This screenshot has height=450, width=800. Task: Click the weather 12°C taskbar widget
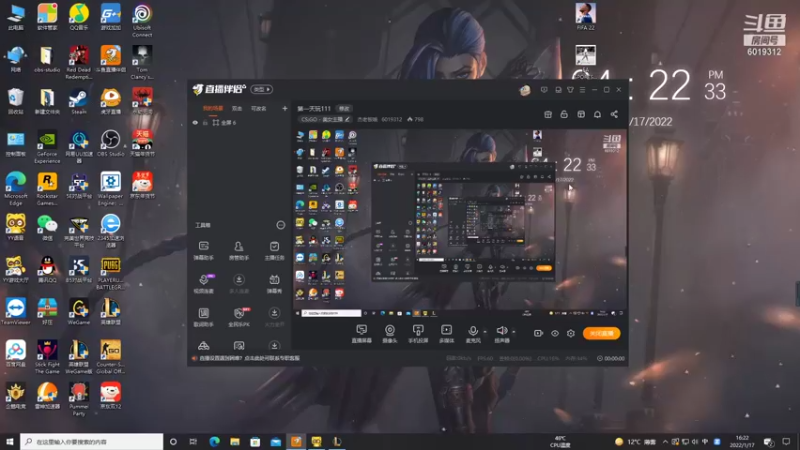[636, 441]
